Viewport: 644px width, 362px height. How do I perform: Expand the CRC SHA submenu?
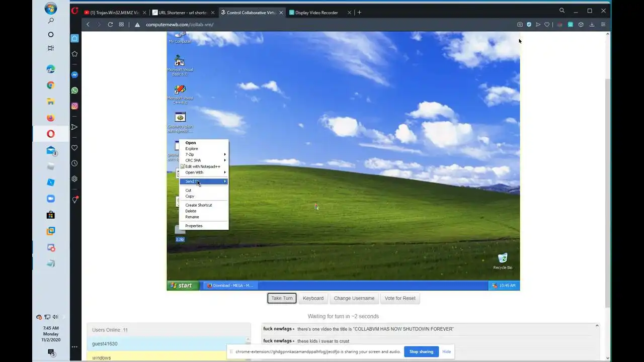[204, 160]
